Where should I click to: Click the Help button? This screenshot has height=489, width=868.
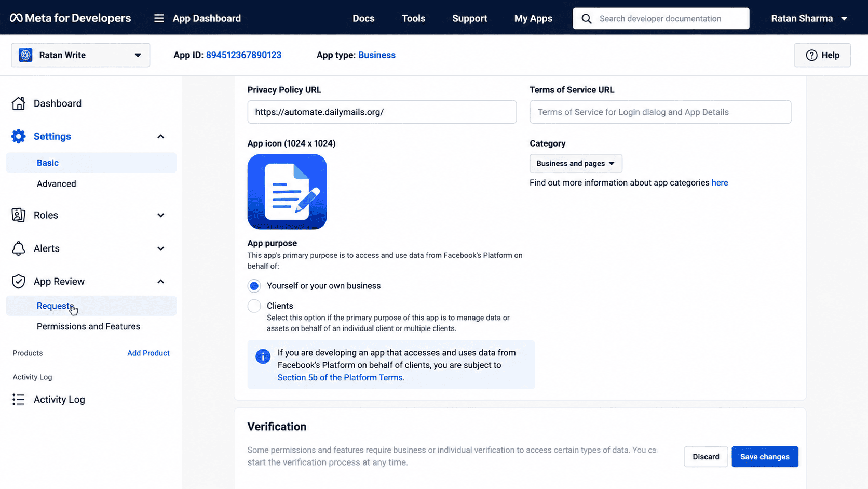coord(822,55)
